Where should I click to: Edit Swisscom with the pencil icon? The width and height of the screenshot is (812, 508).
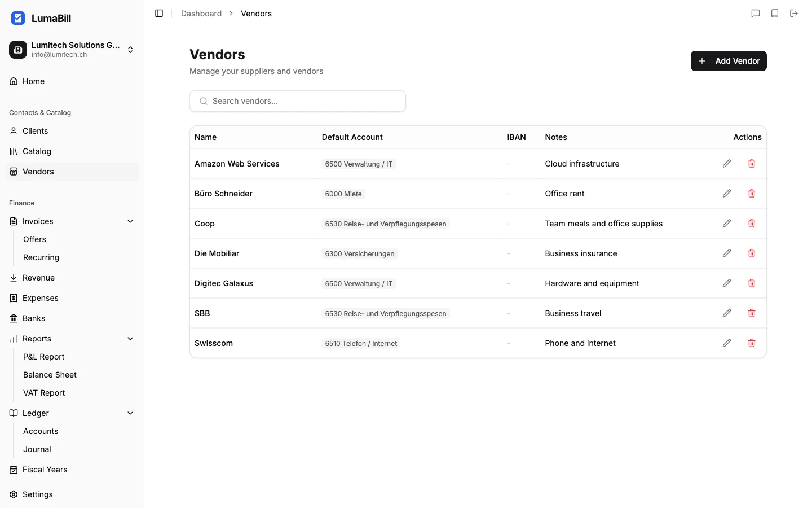pos(726,343)
